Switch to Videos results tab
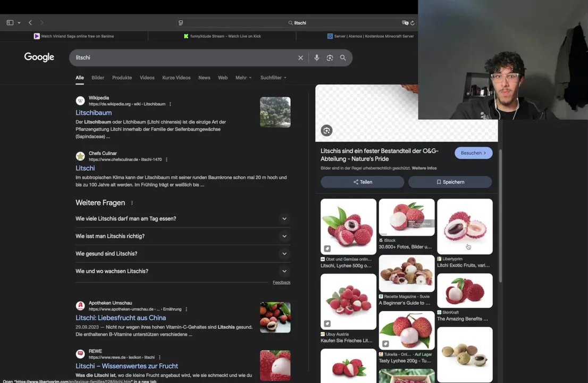This screenshot has width=588, height=383. [147, 78]
